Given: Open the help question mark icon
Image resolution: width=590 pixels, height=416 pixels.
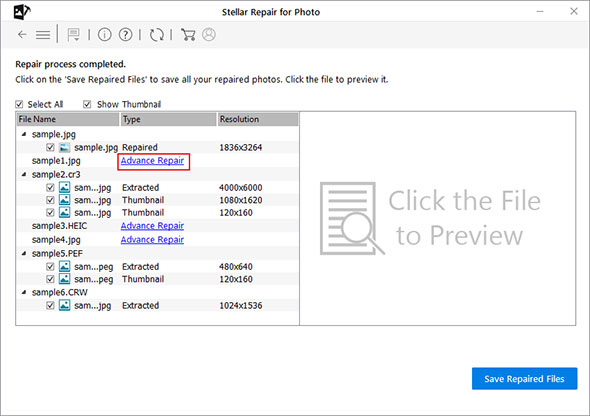Looking at the screenshot, I should point(126,35).
